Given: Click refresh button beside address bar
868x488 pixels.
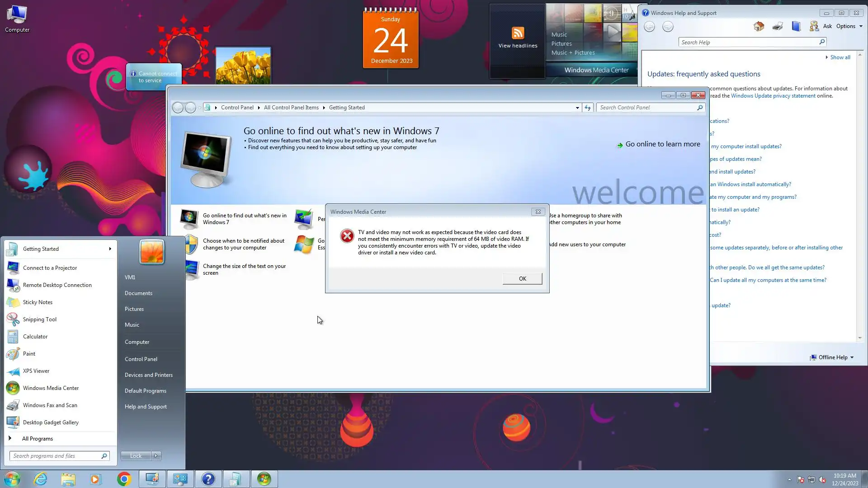Looking at the screenshot, I should 587,108.
